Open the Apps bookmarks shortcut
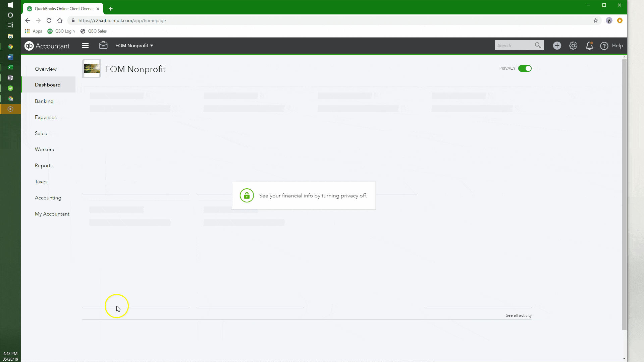This screenshot has width=644, height=362. point(34,31)
